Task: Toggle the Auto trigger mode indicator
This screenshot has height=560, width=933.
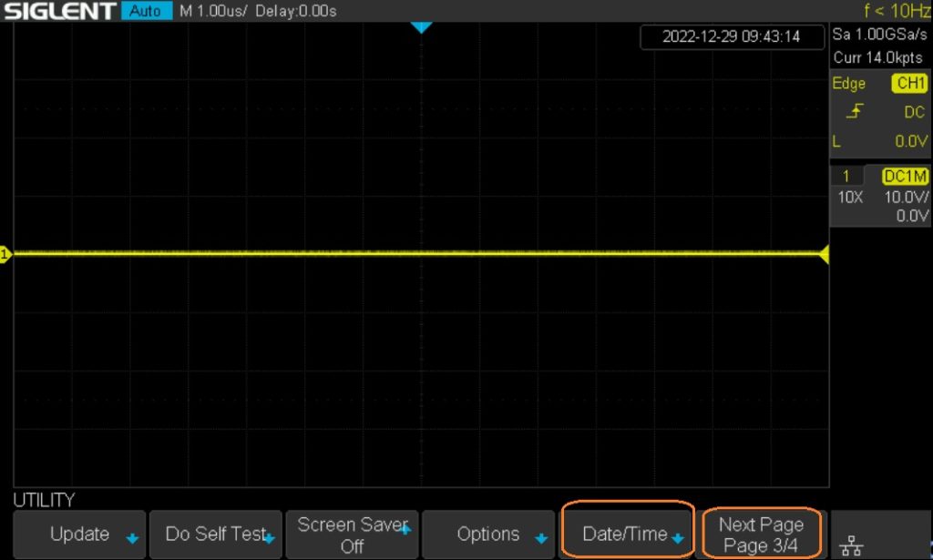Action: 146,11
